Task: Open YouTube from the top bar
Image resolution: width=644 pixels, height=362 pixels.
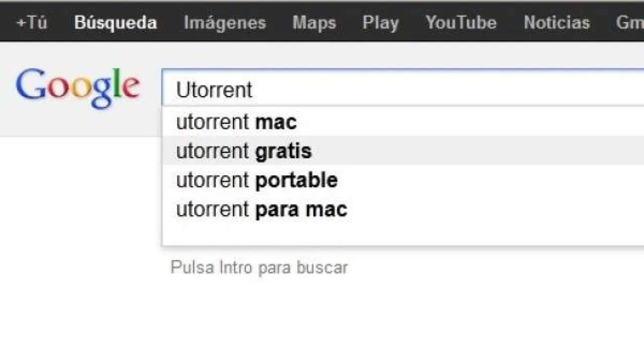Action: tap(461, 23)
